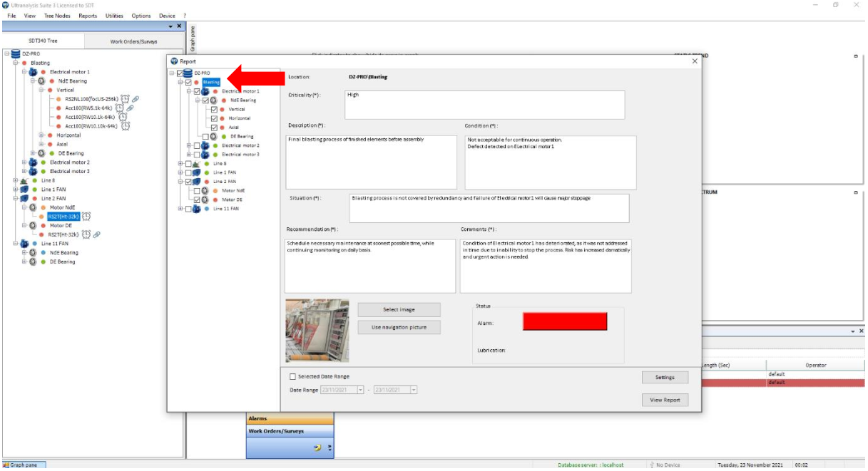
Task: Click the Motor DE bearing icon in SDT340 tree
Action: (32, 225)
